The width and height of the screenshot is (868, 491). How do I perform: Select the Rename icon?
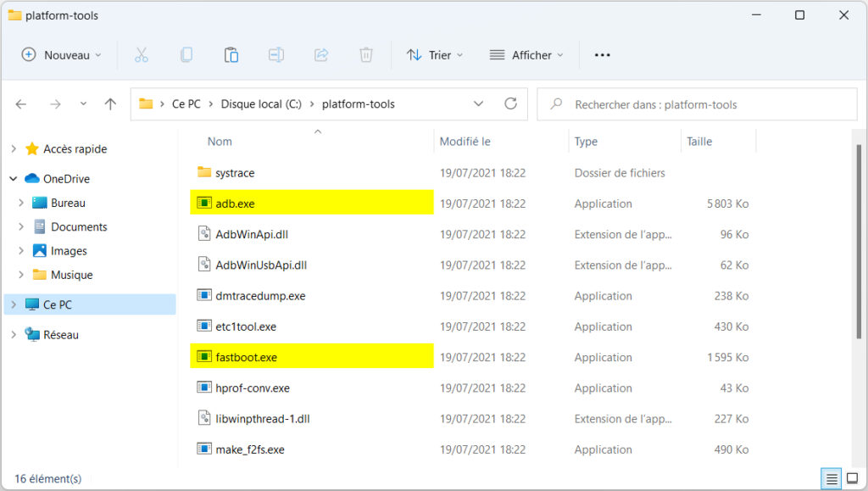tap(276, 54)
